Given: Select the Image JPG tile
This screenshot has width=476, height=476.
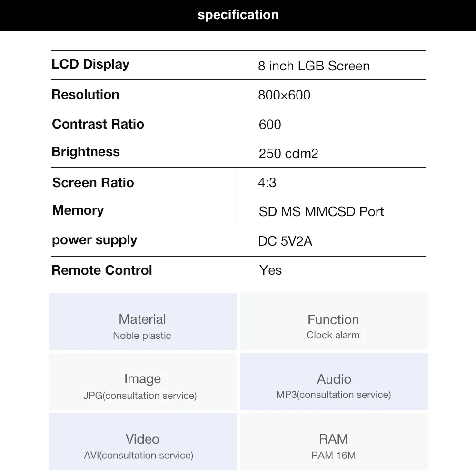Looking at the screenshot, I should tap(142, 382).
